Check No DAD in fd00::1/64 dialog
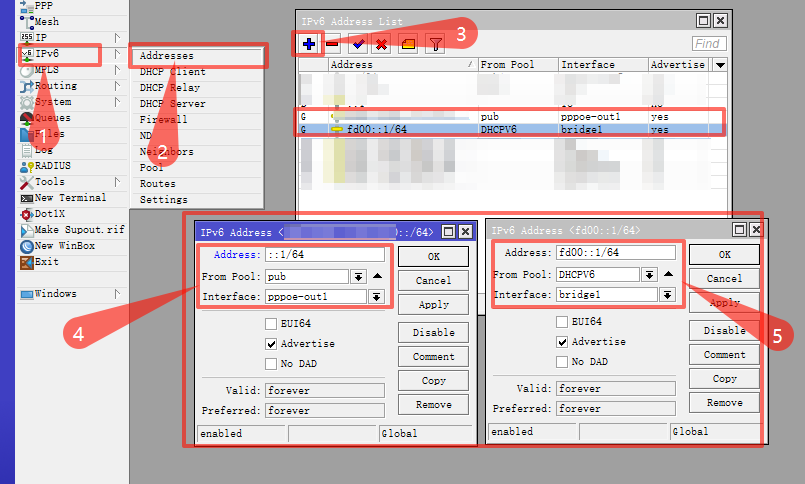The height and width of the screenshot is (484, 805). pyautogui.click(x=562, y=362)
